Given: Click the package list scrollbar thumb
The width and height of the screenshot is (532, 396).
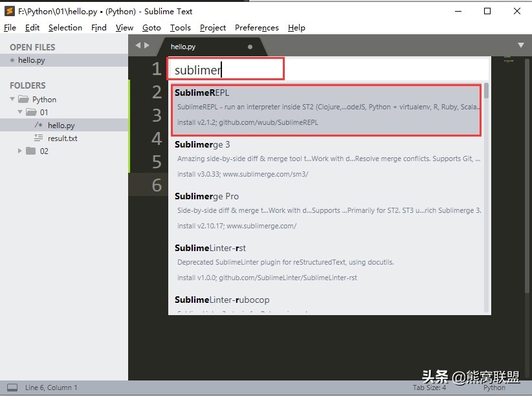Looking at the screenshot, I should [x=486, y=91].
